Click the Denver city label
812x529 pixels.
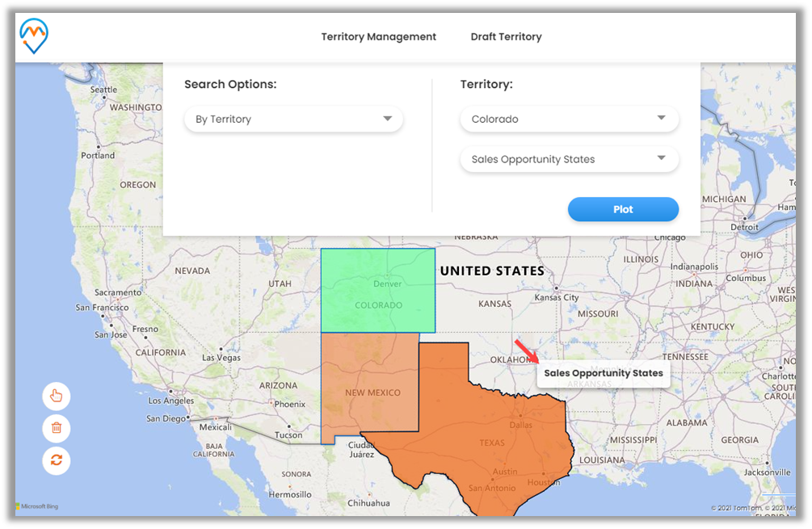coord(387,284)
